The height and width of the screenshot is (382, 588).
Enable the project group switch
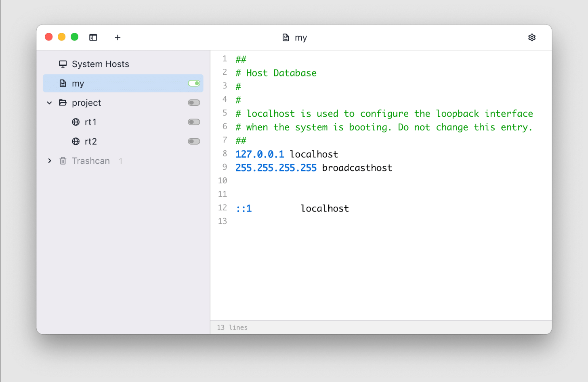coord(193,102)
